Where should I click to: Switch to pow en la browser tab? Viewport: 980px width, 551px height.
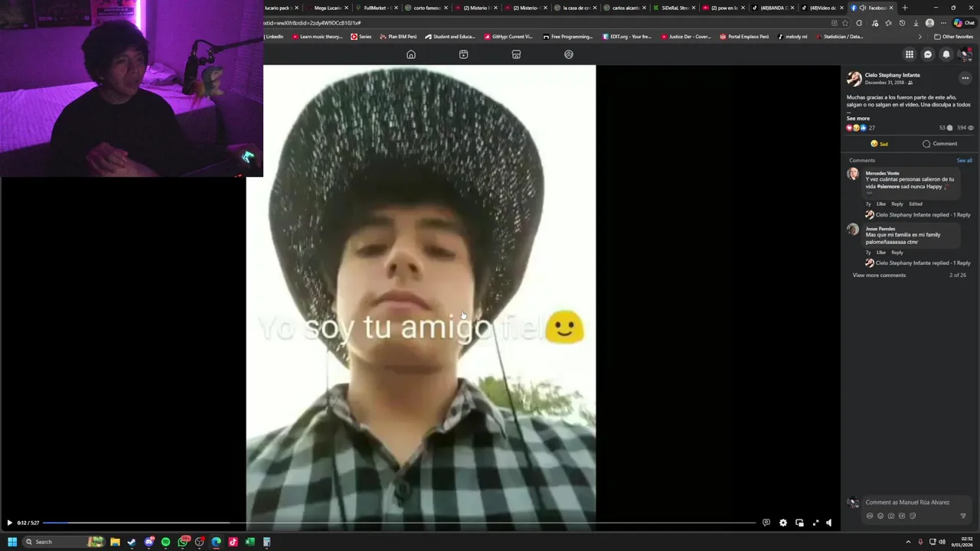[724, 8]
